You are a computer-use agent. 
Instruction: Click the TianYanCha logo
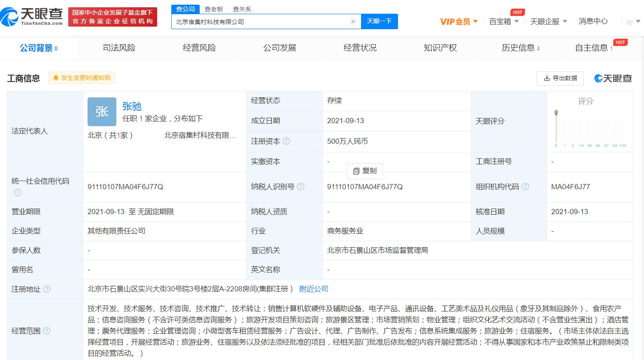pyautogui.click(x=32, y=17)
